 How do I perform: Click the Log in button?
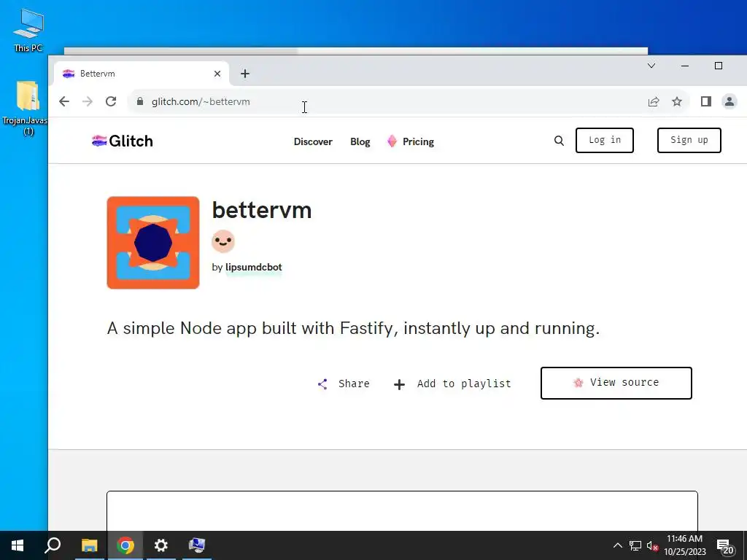point(605,140)
